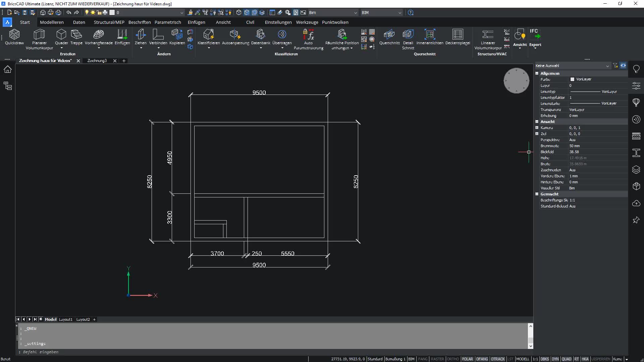Viewport: 644px width, 362px height.
Task: Open the Bim visual style dropdown
Action: [333, 12]
